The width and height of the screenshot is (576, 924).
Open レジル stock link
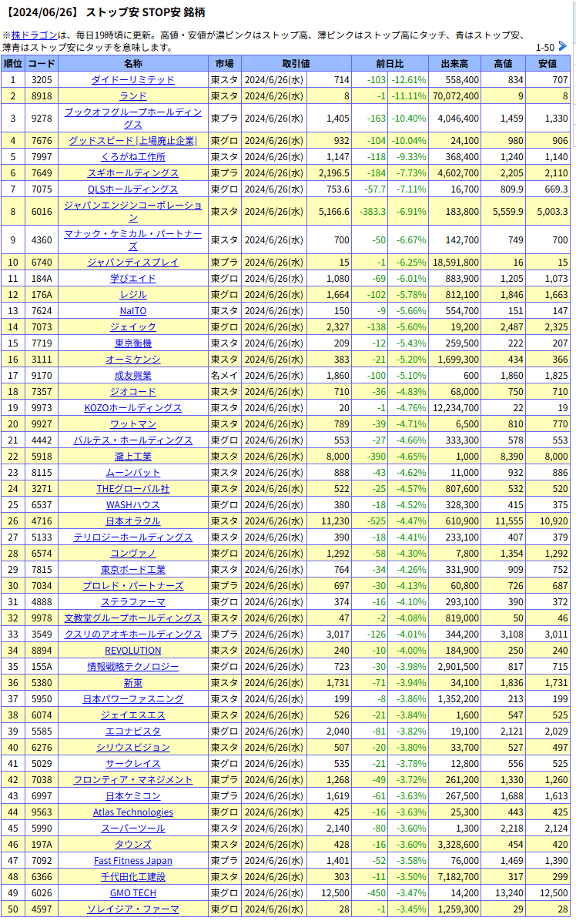[132, 294]
